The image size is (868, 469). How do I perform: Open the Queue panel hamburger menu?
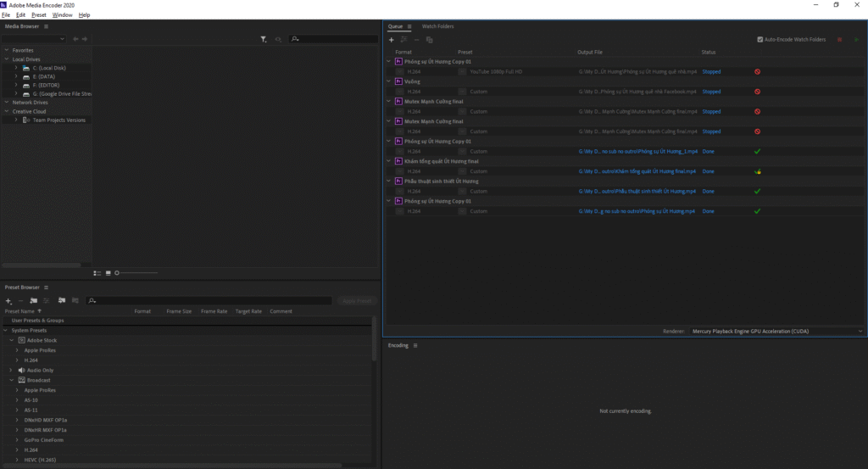409,26
